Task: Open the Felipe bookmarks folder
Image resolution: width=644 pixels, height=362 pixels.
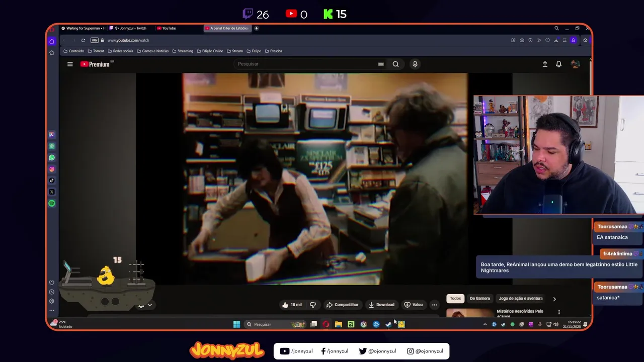Action: click(254, 51)
